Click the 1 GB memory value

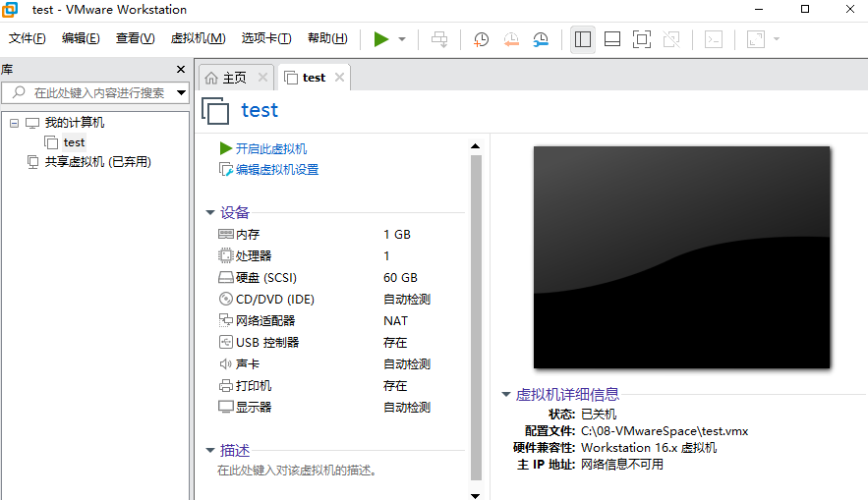click(397, 235)
